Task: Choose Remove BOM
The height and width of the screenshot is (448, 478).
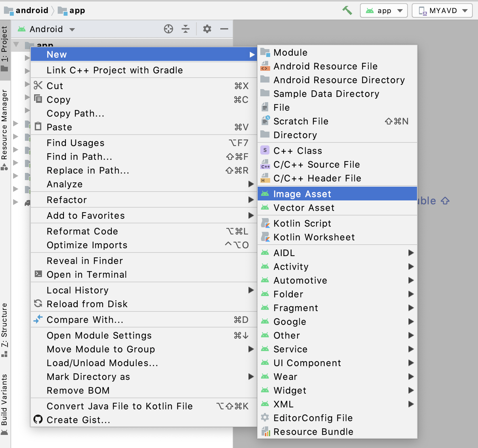Action: point(144,390)
